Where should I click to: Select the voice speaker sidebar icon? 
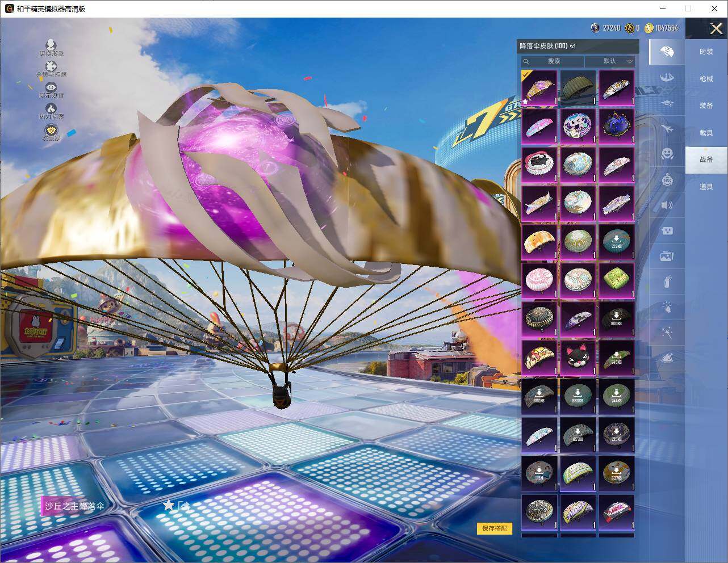[x=667, y=205]
